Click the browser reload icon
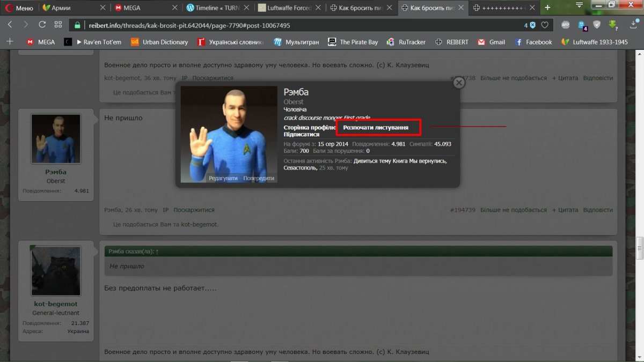 pos(42,25)
